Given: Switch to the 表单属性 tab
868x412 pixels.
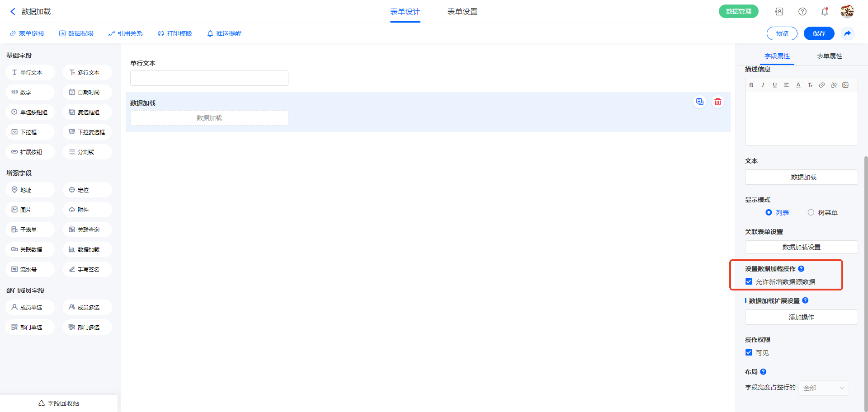Looking at the screenshot, I should pyautogui.click(x=829, y=56).
